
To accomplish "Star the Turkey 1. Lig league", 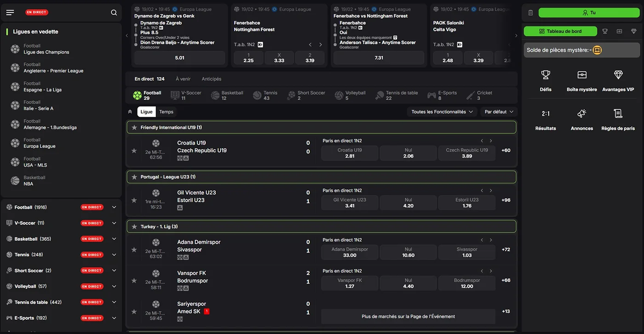I will pos(134,226).
